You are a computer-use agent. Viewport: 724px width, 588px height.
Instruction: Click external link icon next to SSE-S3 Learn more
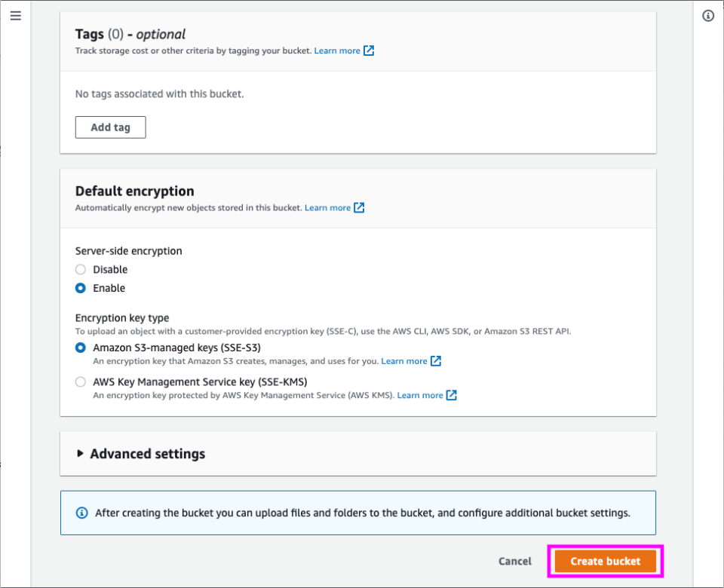tap(436, 361)
